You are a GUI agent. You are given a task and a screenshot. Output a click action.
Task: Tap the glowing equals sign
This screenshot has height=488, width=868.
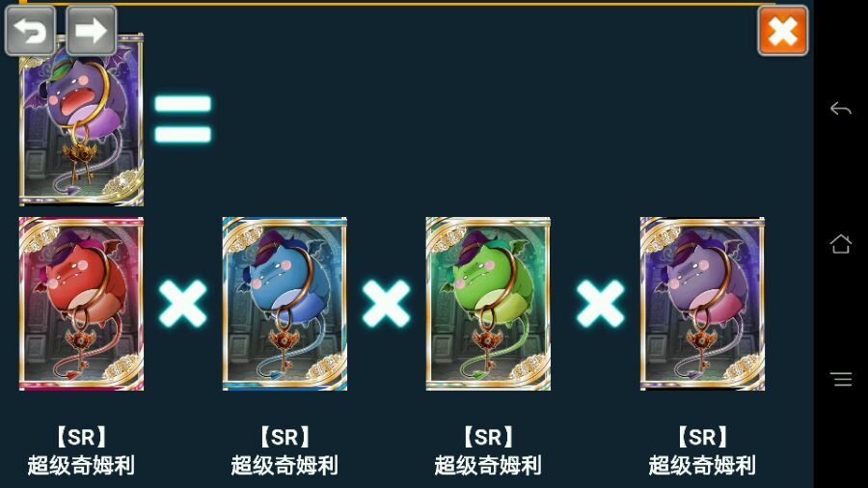pyautogui.click(x=182, y=119)
